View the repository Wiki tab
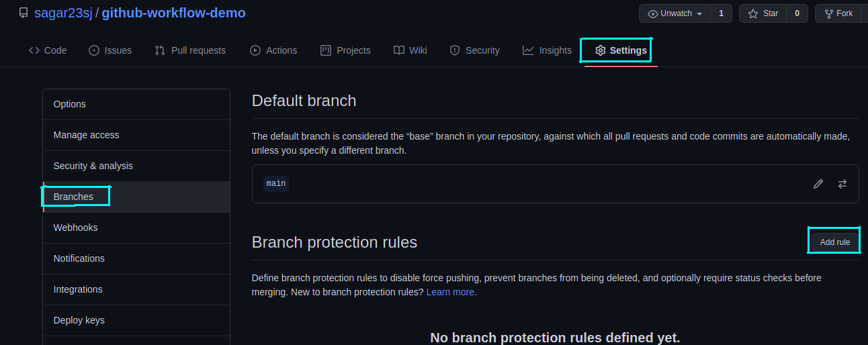868x345 pixels. click(x=410, y=50)
